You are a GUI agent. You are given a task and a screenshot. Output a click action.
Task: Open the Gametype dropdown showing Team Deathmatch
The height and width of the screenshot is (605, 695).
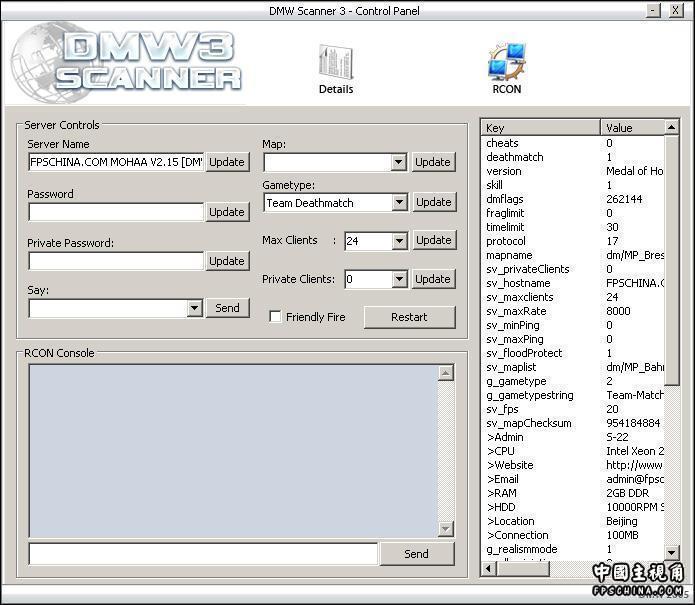399,203
